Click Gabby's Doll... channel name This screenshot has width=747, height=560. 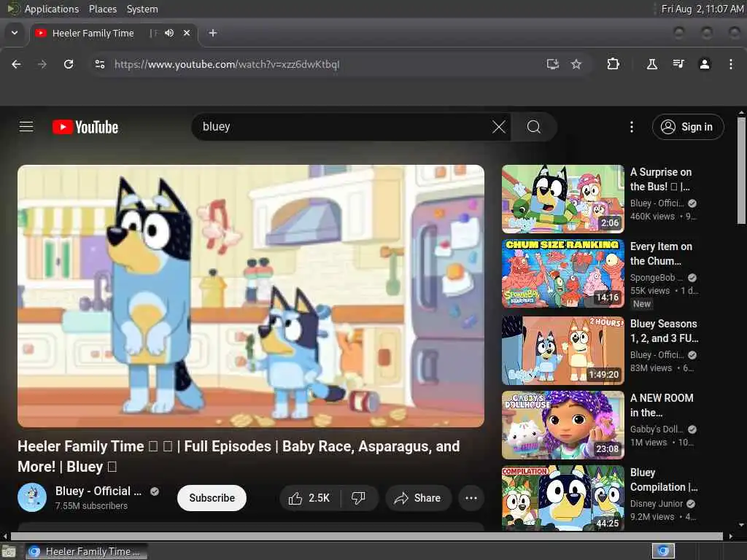[657, 429]
